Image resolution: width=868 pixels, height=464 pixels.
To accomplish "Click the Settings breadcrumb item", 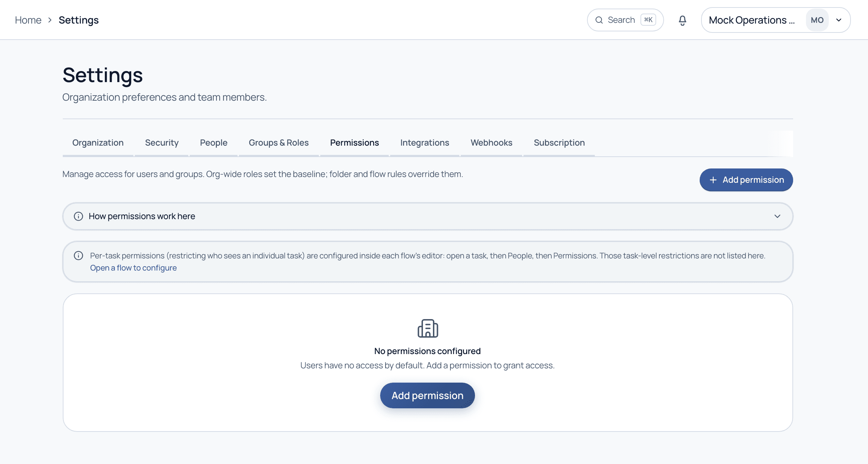I will [x=79, y=20].
